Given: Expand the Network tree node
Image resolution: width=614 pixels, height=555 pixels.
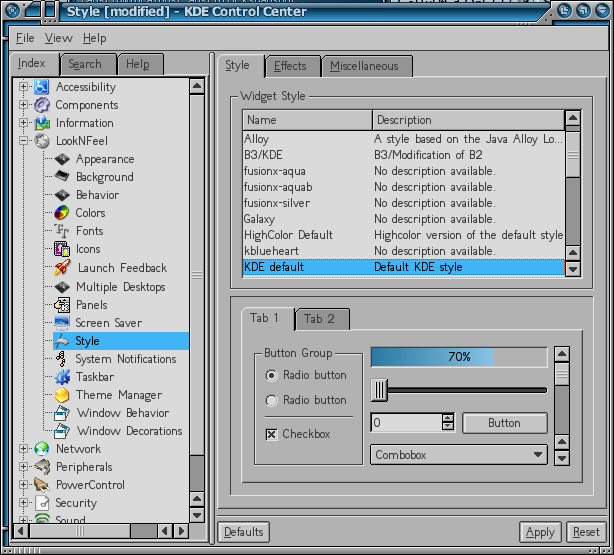Looking at the screenshot, I should pos(23,449).
